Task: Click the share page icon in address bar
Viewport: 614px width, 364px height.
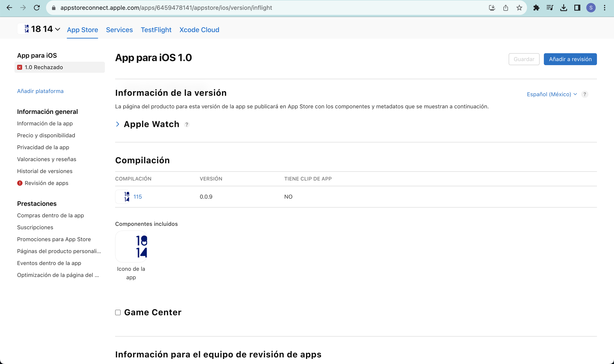Action: pos(505,8)
